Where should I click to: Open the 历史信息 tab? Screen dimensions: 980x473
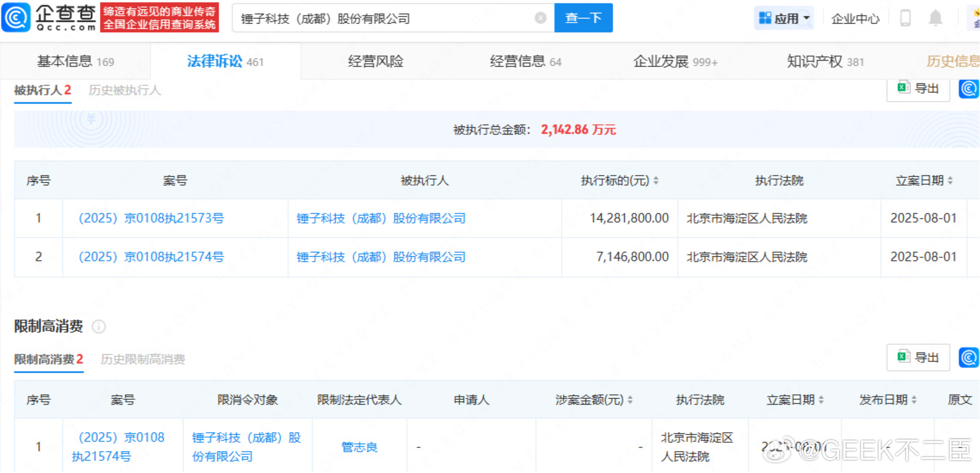pos(952,61)
